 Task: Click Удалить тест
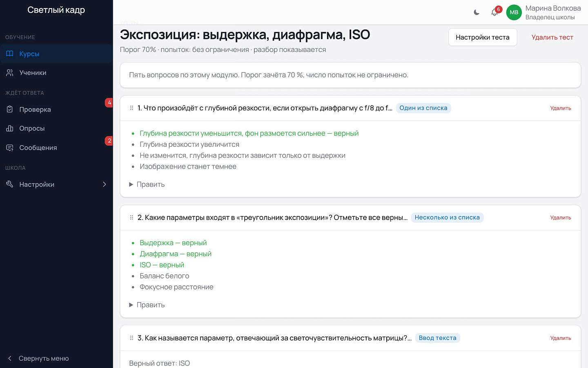click(x=552, y=37)
